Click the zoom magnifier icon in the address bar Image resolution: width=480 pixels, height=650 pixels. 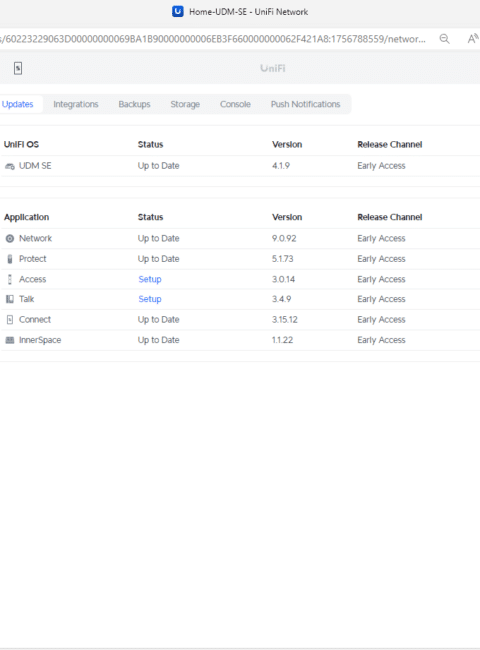444,39
